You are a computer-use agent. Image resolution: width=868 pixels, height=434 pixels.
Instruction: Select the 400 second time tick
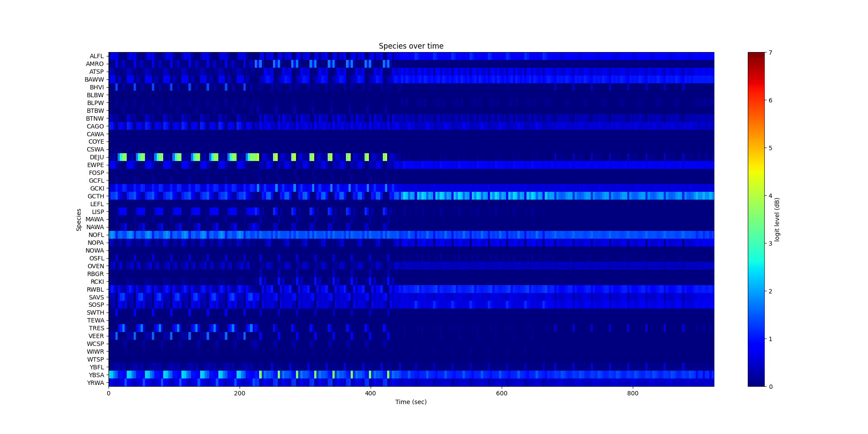[370, 393]
